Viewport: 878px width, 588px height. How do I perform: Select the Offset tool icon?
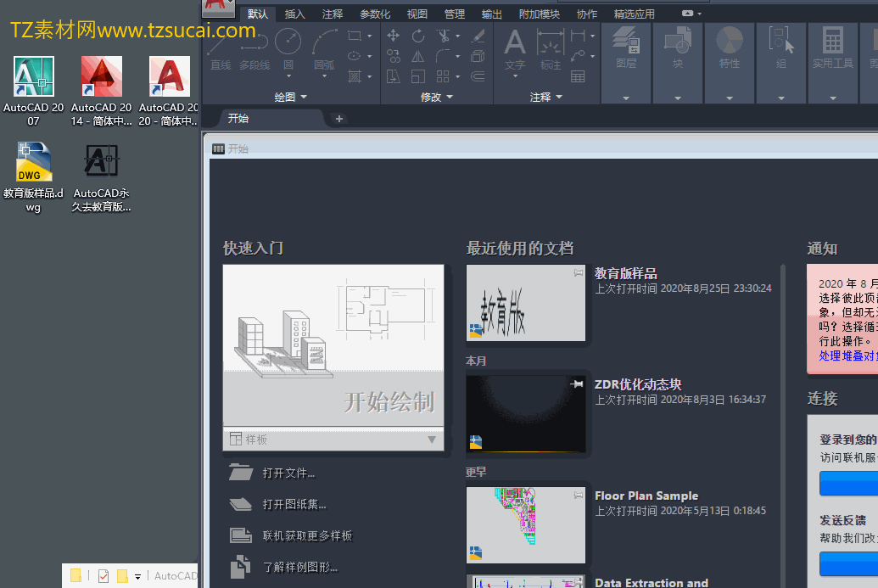478,76
